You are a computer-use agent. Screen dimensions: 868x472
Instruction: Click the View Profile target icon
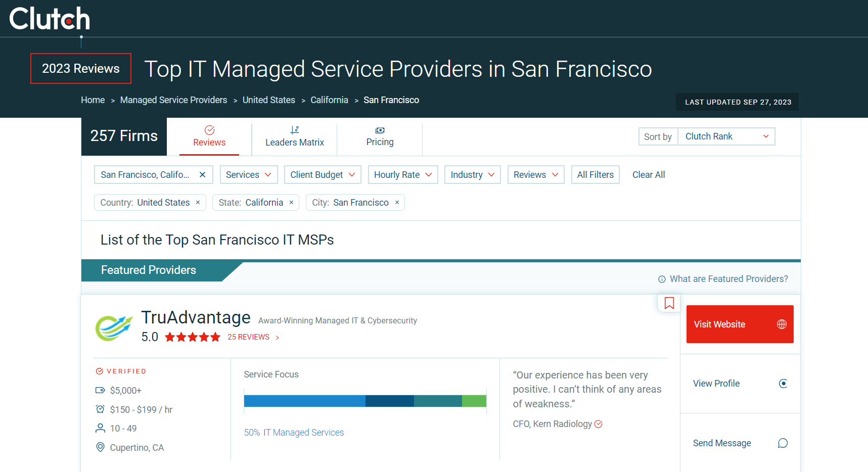[783, 384]
